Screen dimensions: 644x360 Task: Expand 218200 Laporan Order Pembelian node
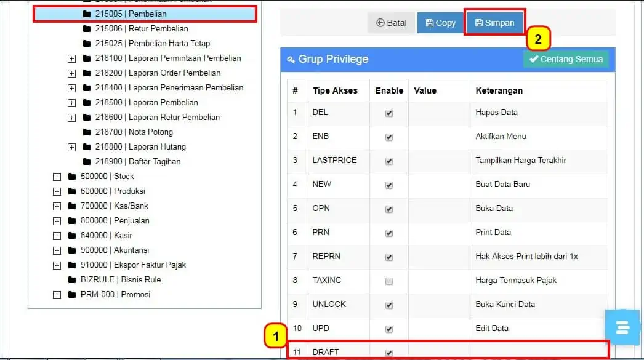coord(71,73)
